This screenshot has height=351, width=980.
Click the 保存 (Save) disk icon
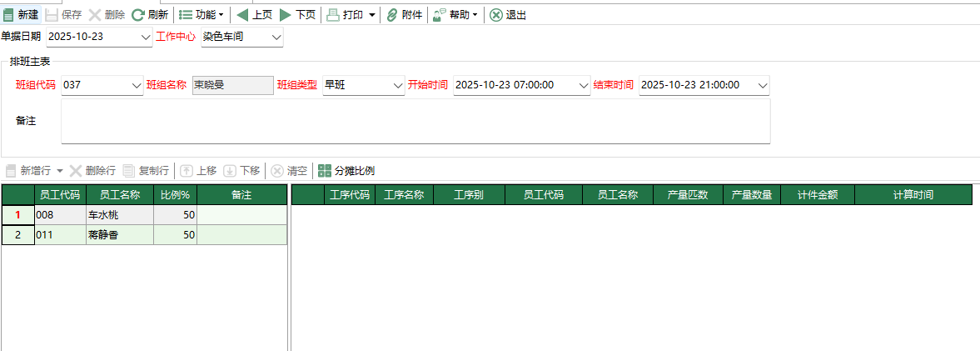tap(52, 15)
